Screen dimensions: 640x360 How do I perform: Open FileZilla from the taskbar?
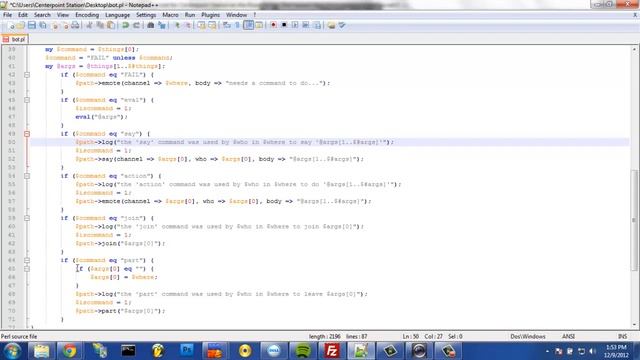331,351
